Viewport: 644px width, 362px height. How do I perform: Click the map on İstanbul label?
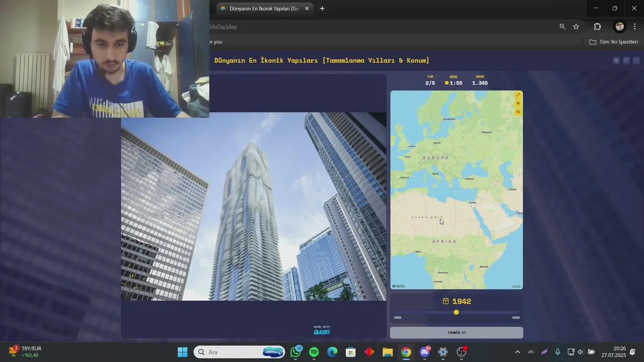point(469,178)
